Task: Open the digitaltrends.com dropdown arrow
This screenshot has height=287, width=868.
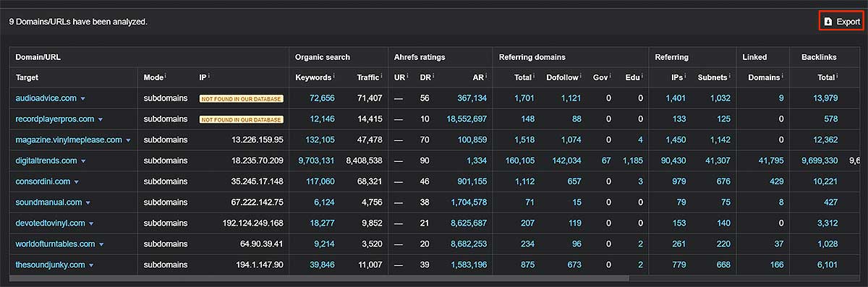Action: (84, 161)
